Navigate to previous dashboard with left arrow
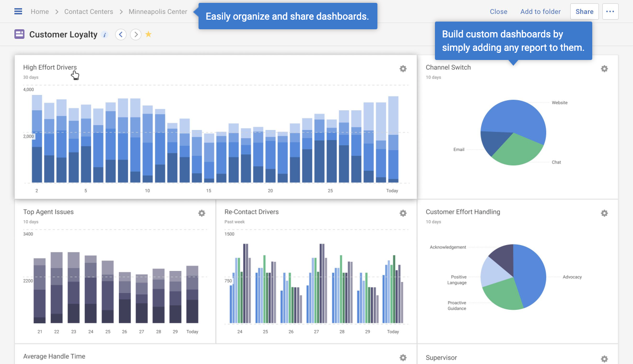The image size is (633, 364). click(x=120, y=34)
